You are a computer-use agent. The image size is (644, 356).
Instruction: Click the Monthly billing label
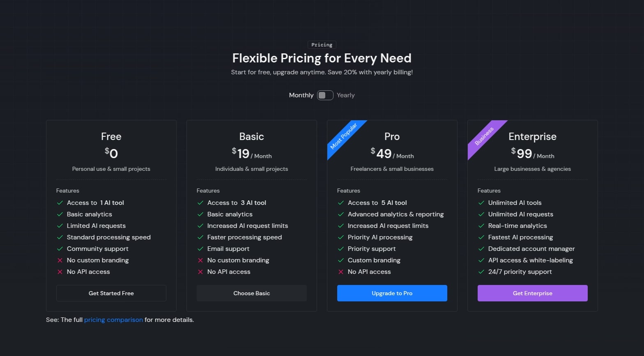(301, 95)
